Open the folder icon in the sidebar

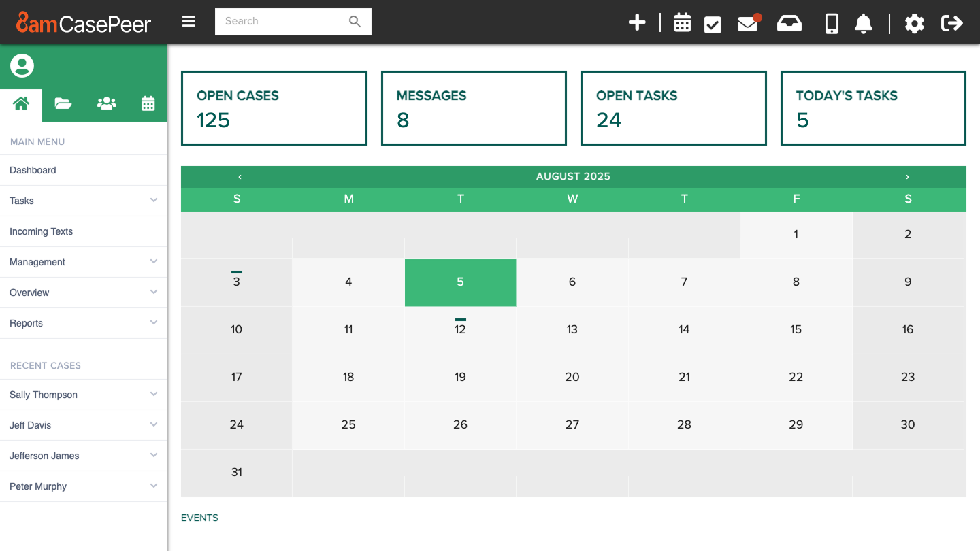63,103
